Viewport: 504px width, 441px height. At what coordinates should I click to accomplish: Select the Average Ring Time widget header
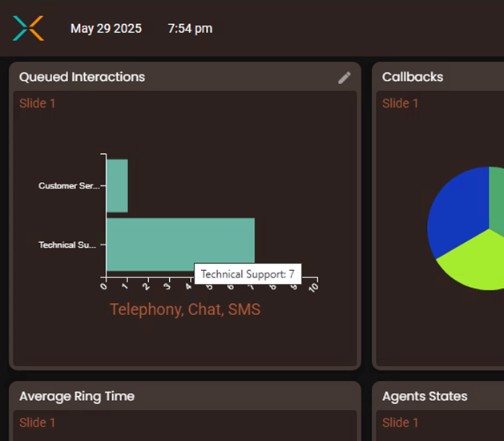point(77,396)
